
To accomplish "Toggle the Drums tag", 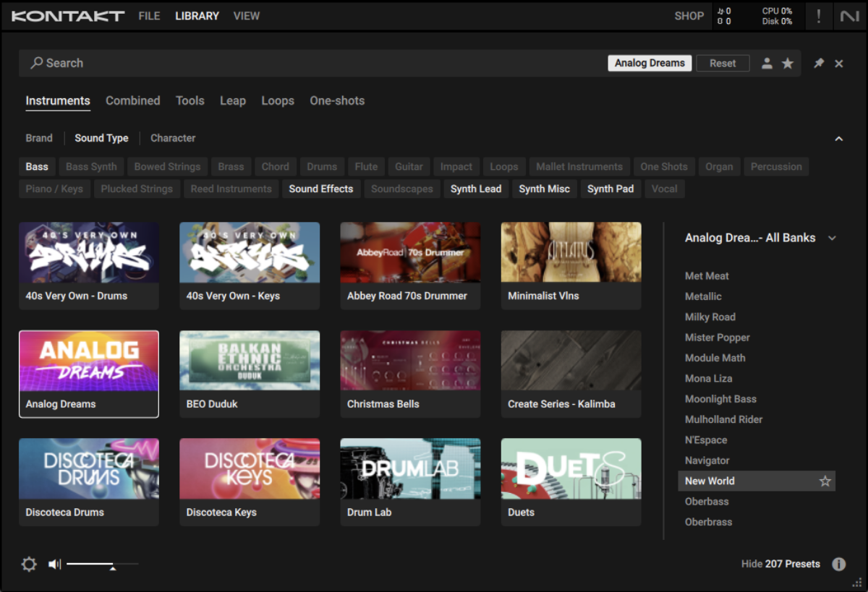I will pos(322,166).
